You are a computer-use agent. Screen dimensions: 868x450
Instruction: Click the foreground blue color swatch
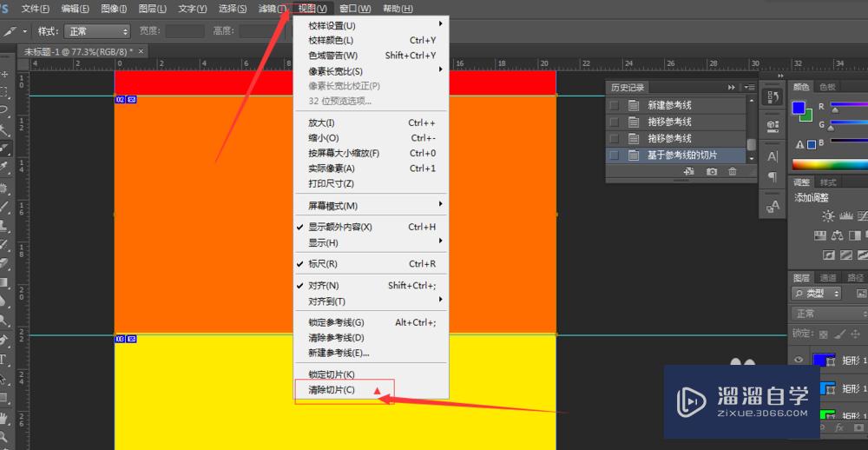[799, 108]
